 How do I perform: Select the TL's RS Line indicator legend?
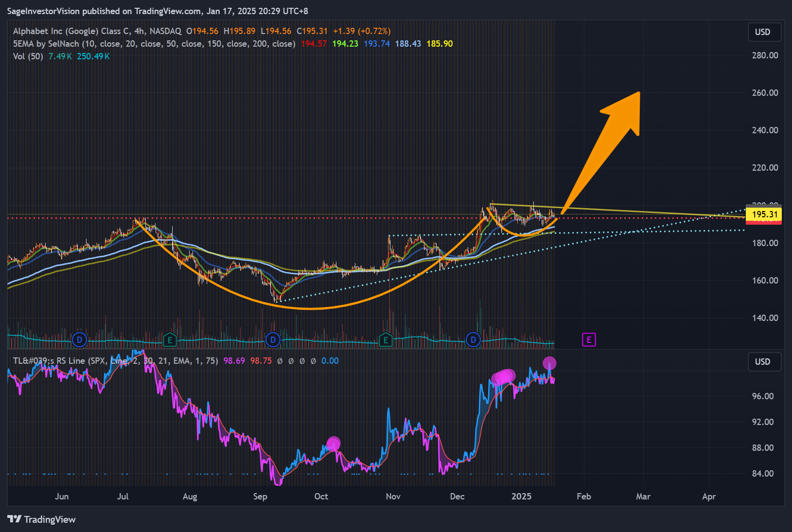(x=116, y=361)
